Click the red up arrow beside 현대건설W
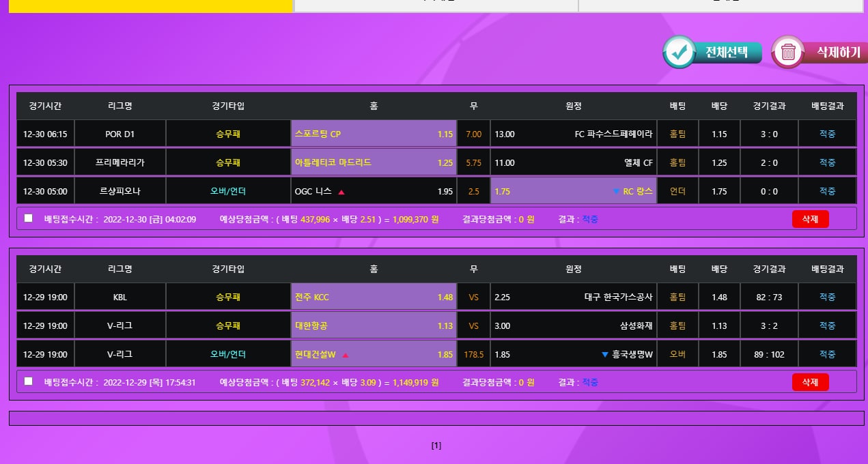 346,355
